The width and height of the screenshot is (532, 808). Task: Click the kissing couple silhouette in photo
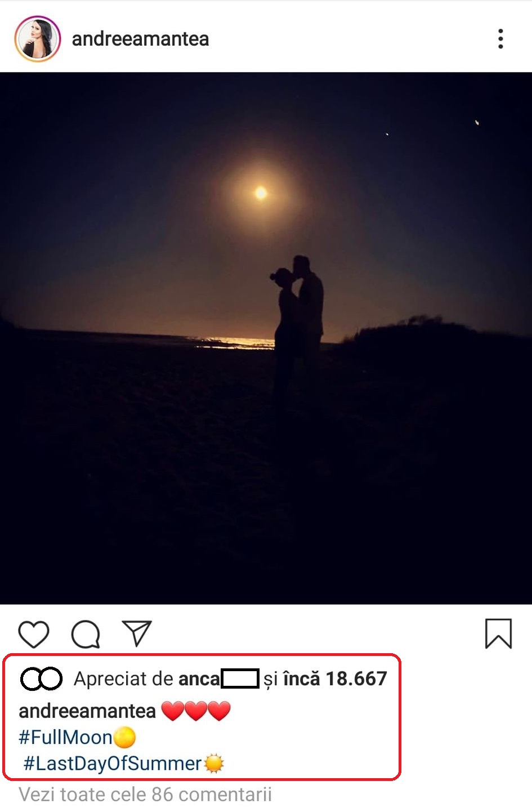tap(299, 315)
